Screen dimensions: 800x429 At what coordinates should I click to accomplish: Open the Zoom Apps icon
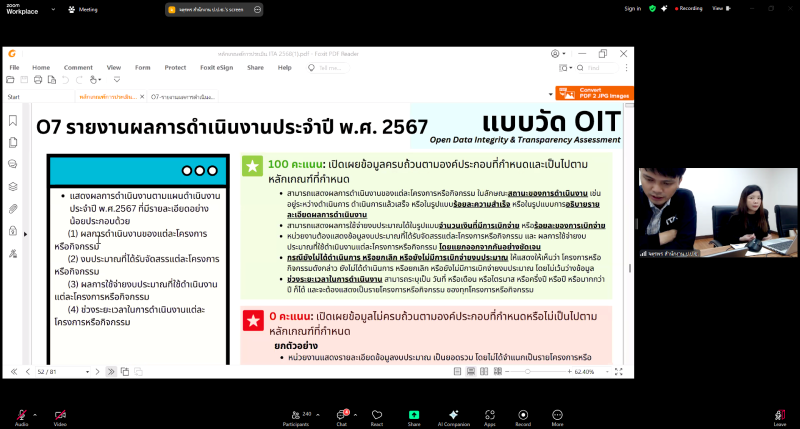coord(490,414)
